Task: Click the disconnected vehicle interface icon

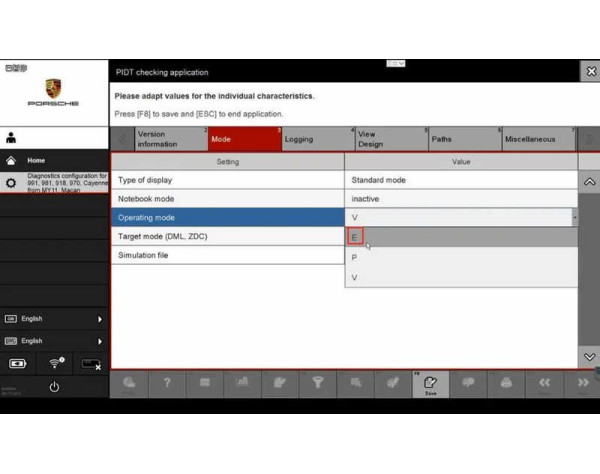Action: click(x=90, y=363)
